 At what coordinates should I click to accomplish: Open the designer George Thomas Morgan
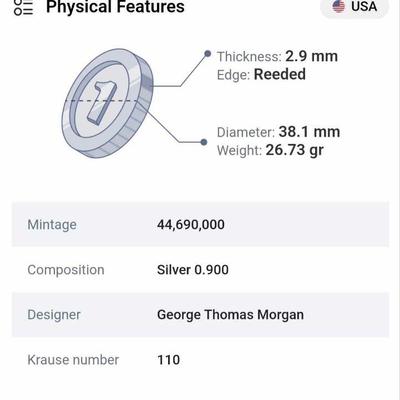230,315
